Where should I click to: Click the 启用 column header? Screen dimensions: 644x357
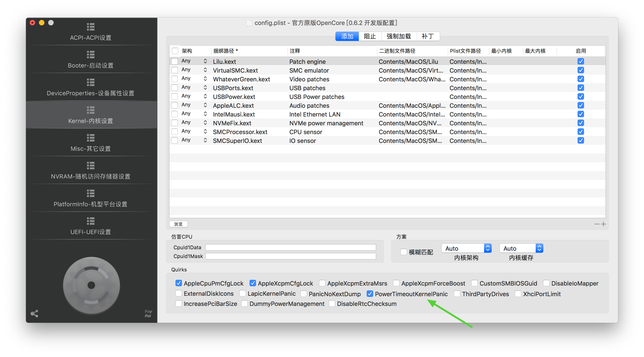[x=581, y=51]
